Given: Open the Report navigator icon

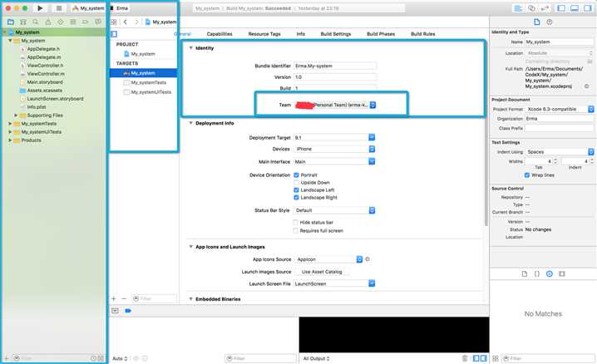Looking at the screenshot, I should point(98,22).
